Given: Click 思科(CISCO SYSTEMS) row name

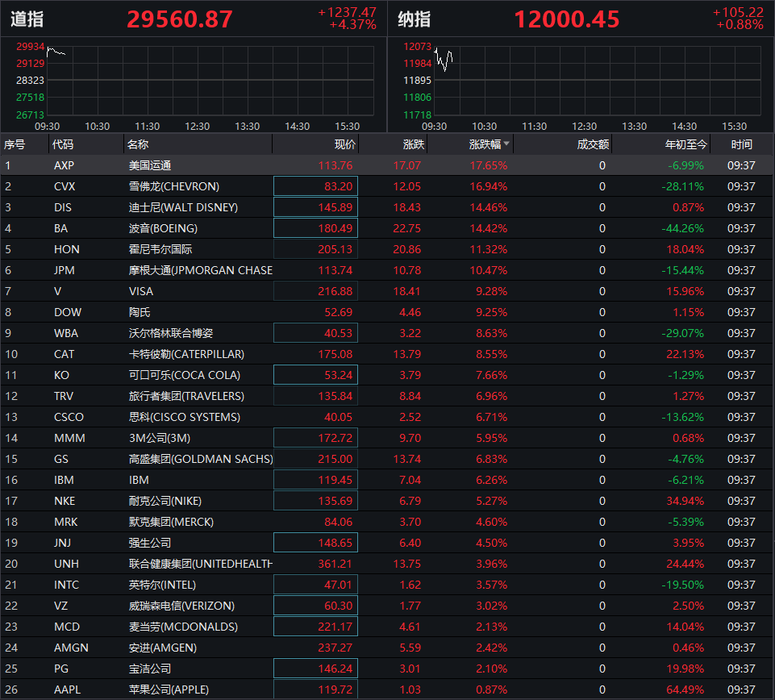Looking at the screenshot, I should (x=185, y=417).
